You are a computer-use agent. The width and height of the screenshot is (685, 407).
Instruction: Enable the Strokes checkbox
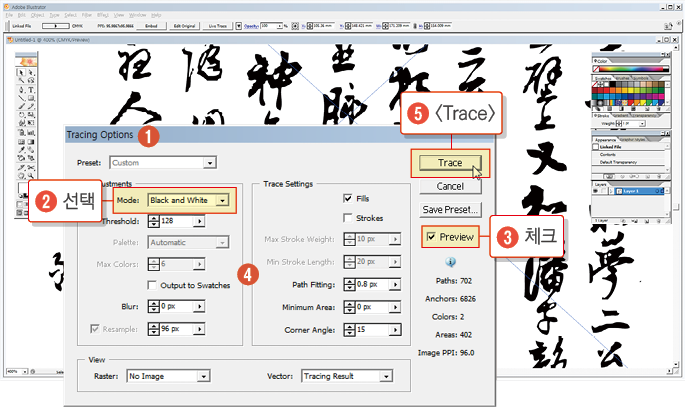(348, 217)
